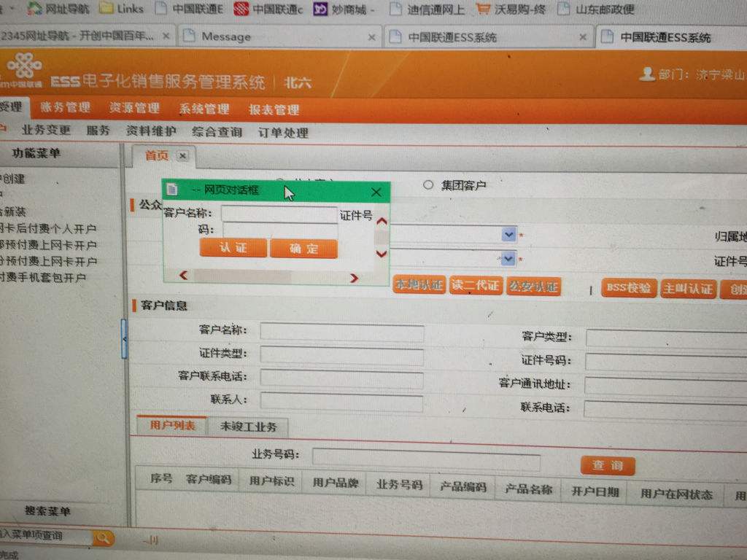The height and width of the screenshot is (560, 747).
Task: Open the first dropdown beside the dialog
Action: [x=508, y=234]
